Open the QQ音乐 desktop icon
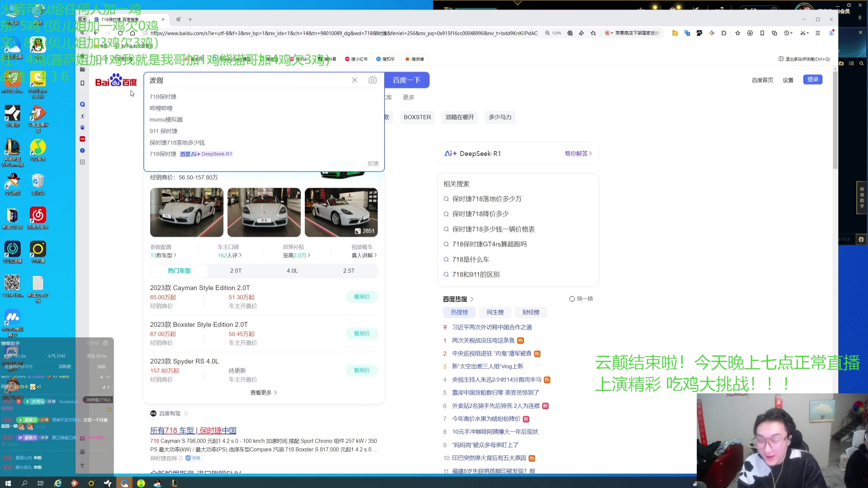The height and width of the screenshot is (488, 868). point(38,150)
